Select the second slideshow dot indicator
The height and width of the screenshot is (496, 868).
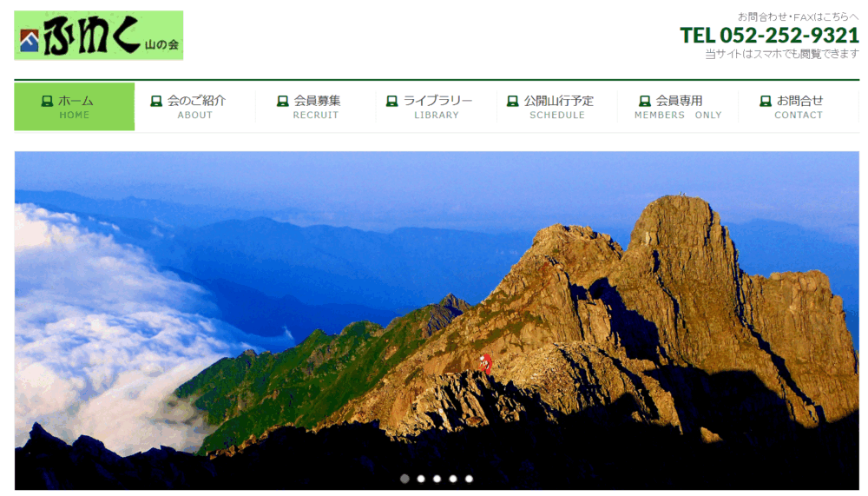pyautogui.click(x=421, y=479)
